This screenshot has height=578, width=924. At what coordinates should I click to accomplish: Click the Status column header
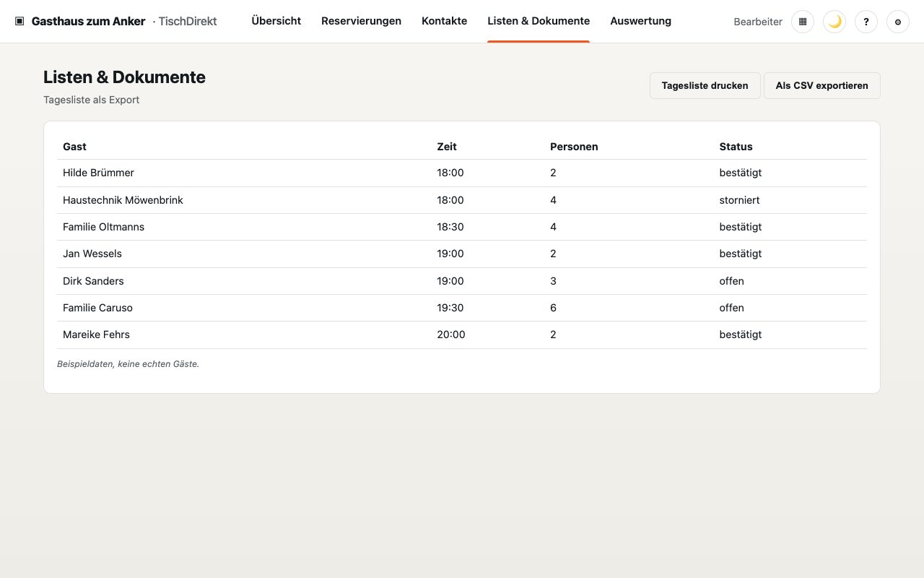coord(736,147)
